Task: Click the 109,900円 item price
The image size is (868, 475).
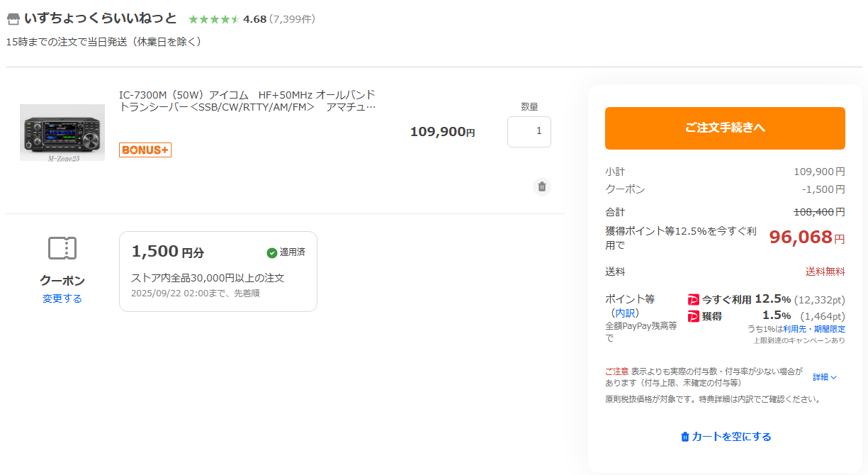Action: point(442,132)
